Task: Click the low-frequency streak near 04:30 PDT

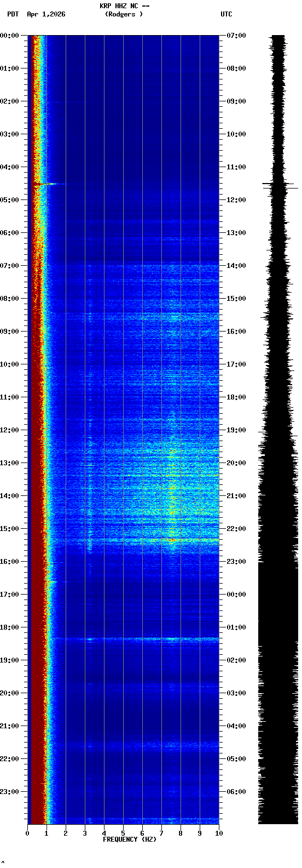Action: pos(49,185)
